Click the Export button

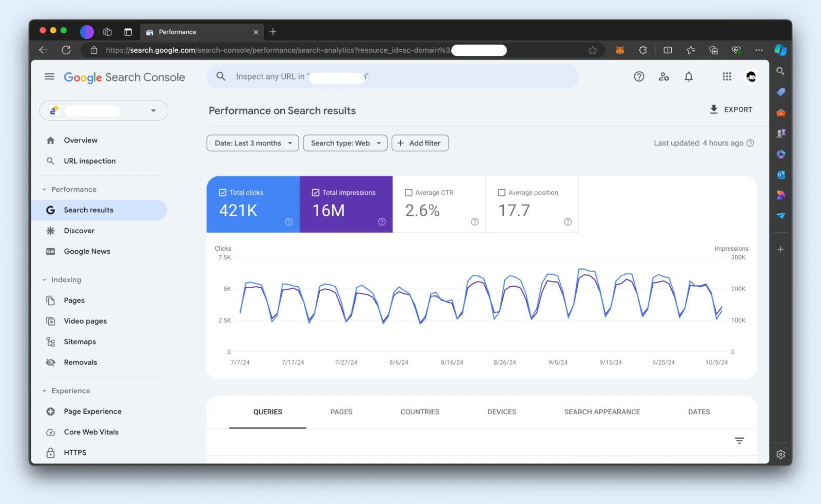(731, 110)
